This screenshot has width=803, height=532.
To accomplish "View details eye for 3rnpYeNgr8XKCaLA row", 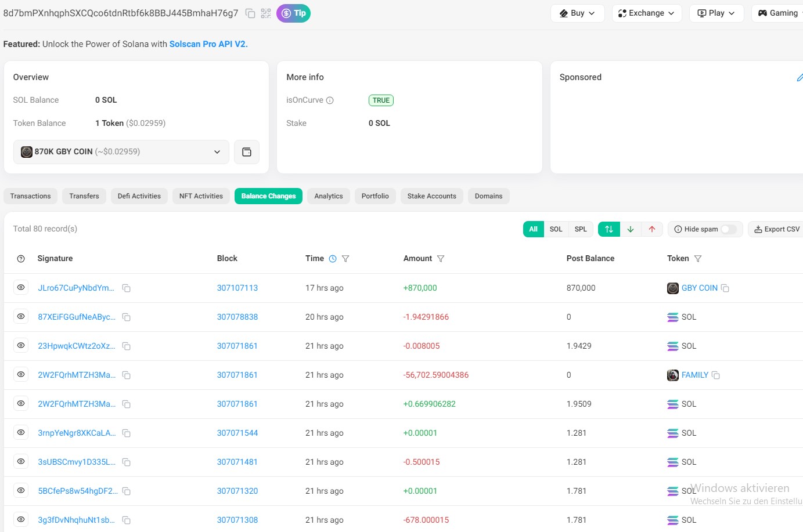I will click(x=21, y=433).
